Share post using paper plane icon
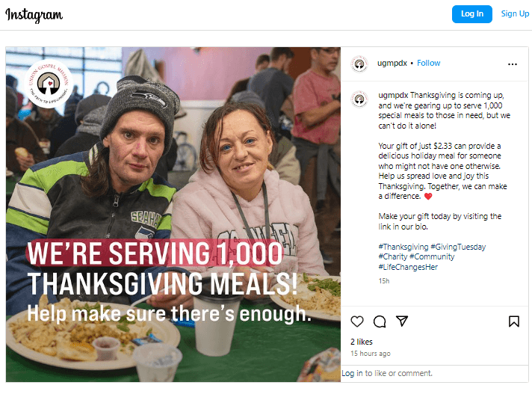This screenshot has width=532, height=397. (x=402, y=321)
